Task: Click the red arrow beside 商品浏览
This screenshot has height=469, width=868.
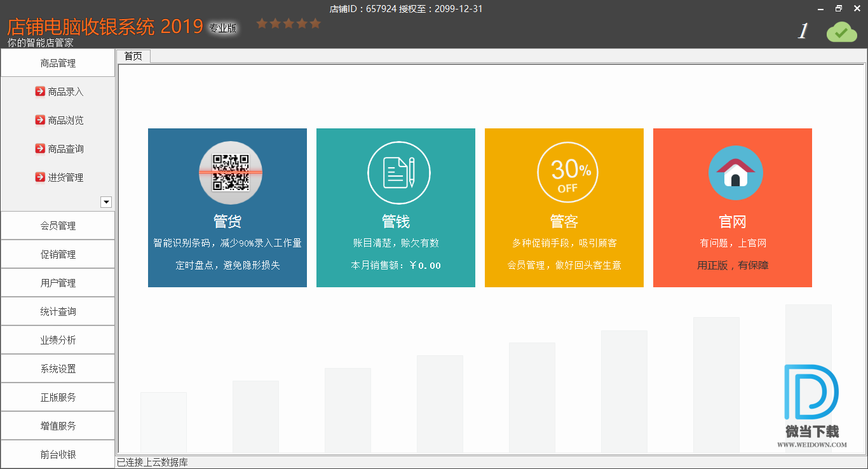Action: pyautogui.click(x=40, y=120)
